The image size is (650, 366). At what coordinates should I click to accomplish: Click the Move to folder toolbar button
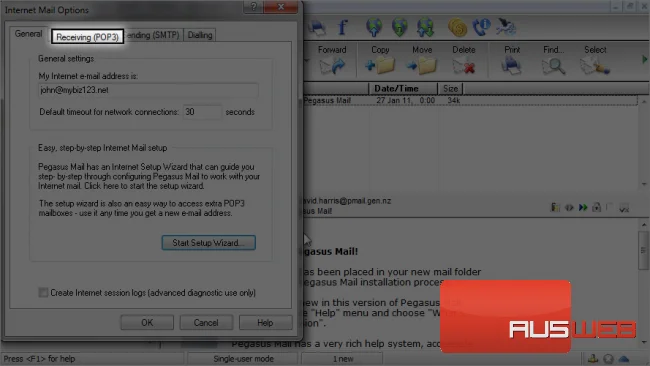pyautogui.click(x=422, y=60)
